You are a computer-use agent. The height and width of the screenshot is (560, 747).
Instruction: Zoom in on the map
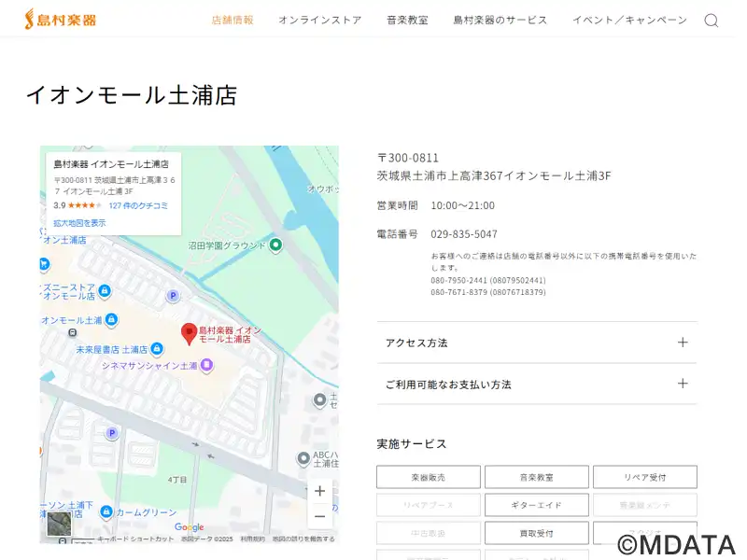[319, 491]
